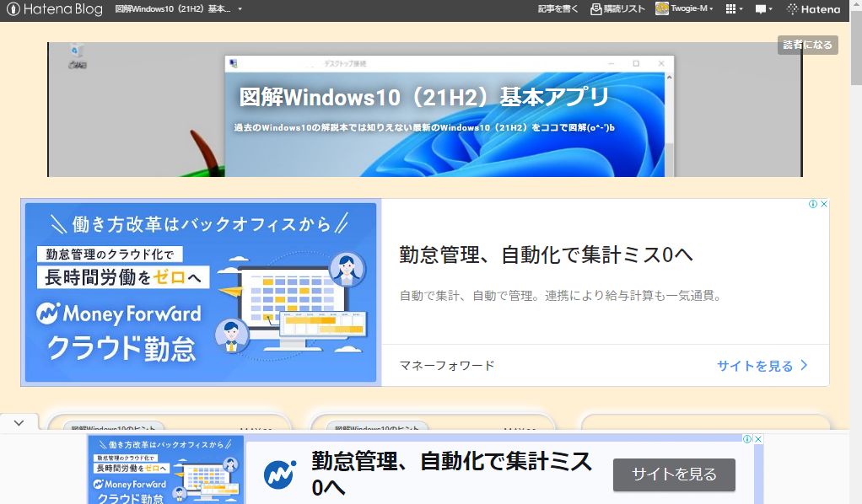Click the Twogie-M profile avatar icon
The width and height of the screenshot is (862, 504).
pyautogui.click(x=662, y=8)
